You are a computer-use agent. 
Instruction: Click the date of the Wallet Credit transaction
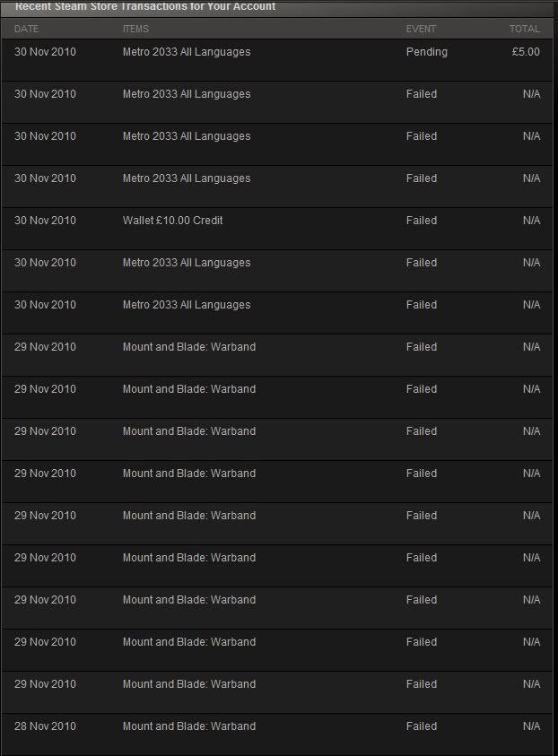click(x=45, y=221)
